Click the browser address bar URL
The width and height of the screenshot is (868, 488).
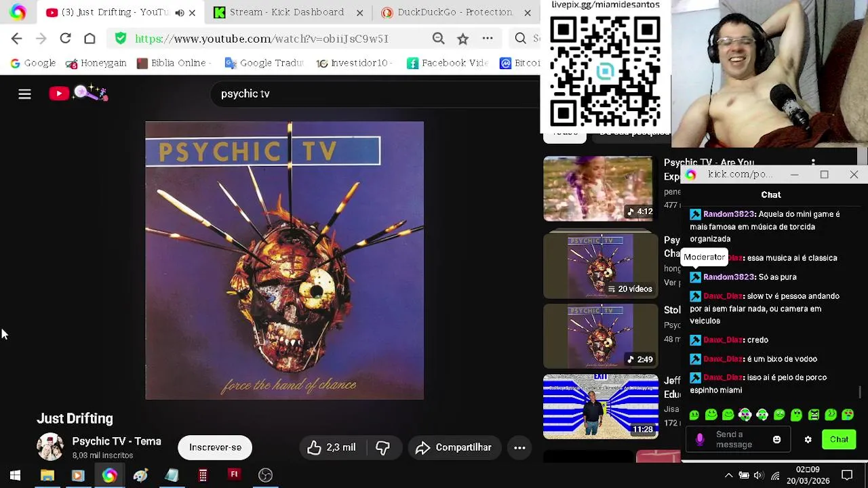point(262,39)
